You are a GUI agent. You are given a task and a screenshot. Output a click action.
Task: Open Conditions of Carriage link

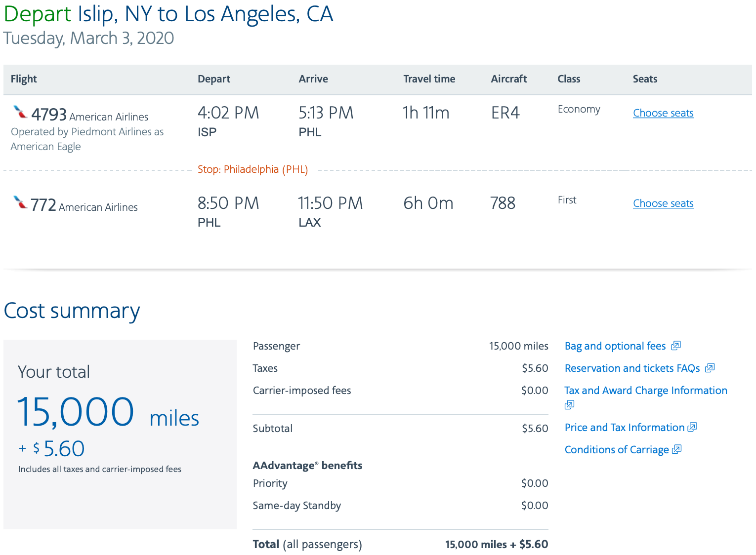pos(617,450)
